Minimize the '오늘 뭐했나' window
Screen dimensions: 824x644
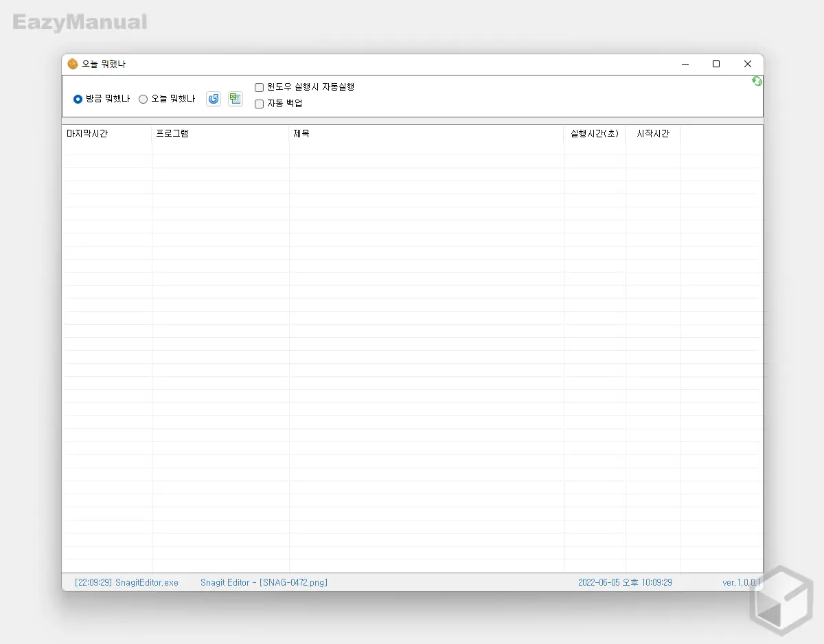pyautogui.click(x=685, y=64)
